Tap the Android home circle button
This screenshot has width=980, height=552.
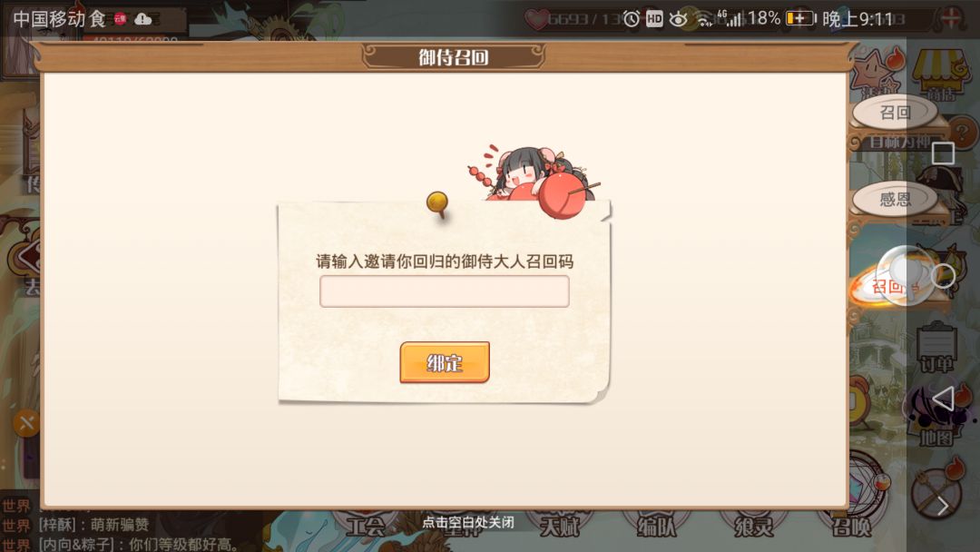[x=943, y=276]
